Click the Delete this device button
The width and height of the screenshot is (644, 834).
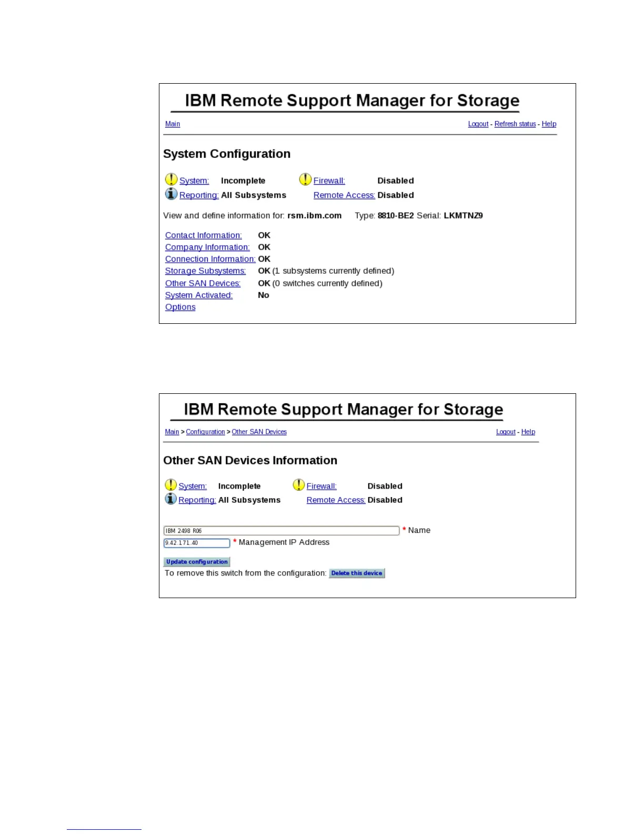click(x=357, y=573)
